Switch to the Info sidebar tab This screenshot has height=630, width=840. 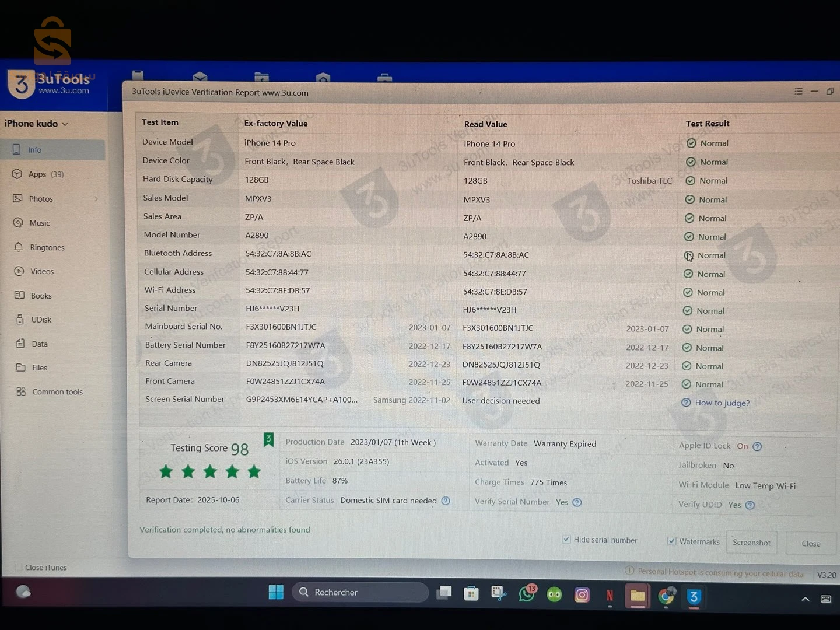pyautogui.click(x=34, y=150)
